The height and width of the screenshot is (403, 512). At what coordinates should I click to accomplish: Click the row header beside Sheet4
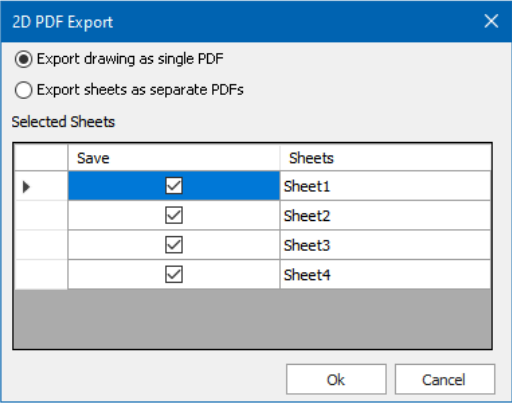pyautogui.click(x=41, y=275)
